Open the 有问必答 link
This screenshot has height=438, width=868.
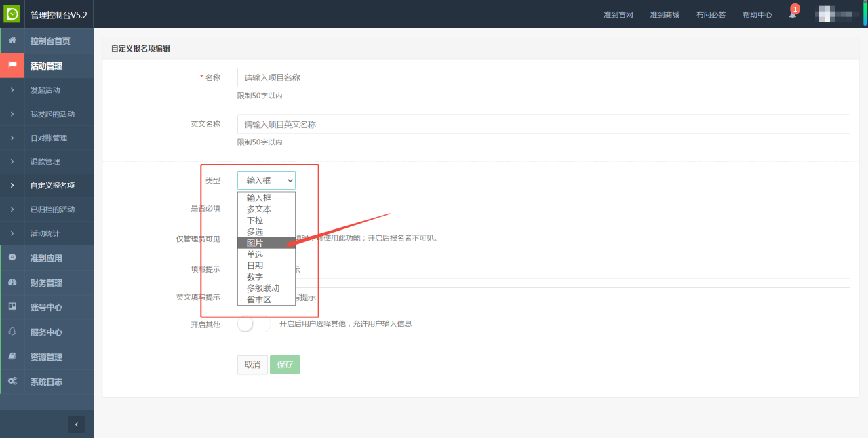coord(711,14)
